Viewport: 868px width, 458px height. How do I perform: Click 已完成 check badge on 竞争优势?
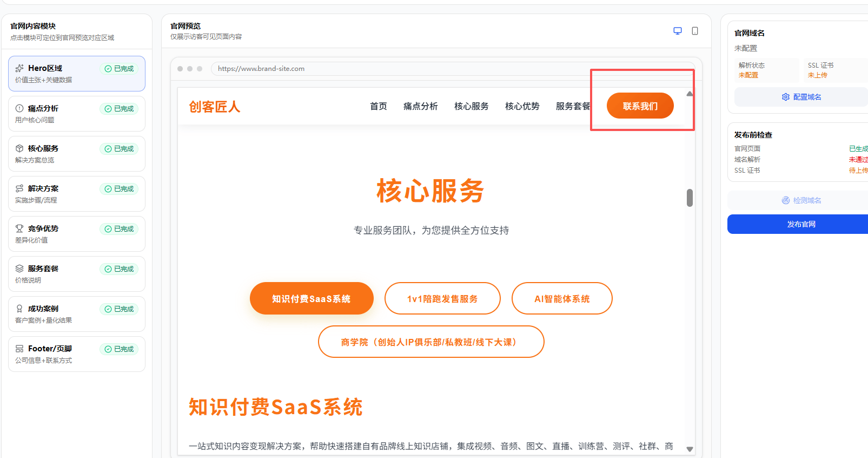pos(119,229)
